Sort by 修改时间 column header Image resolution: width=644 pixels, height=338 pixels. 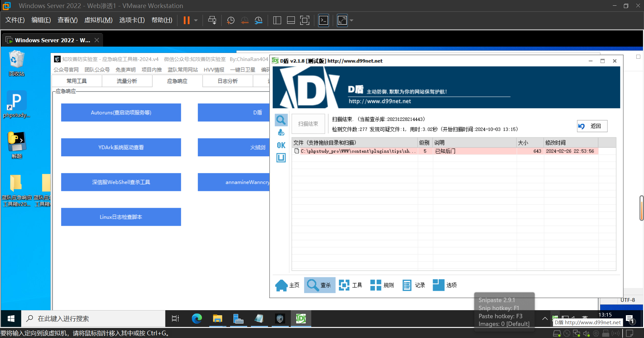point(571,143)
